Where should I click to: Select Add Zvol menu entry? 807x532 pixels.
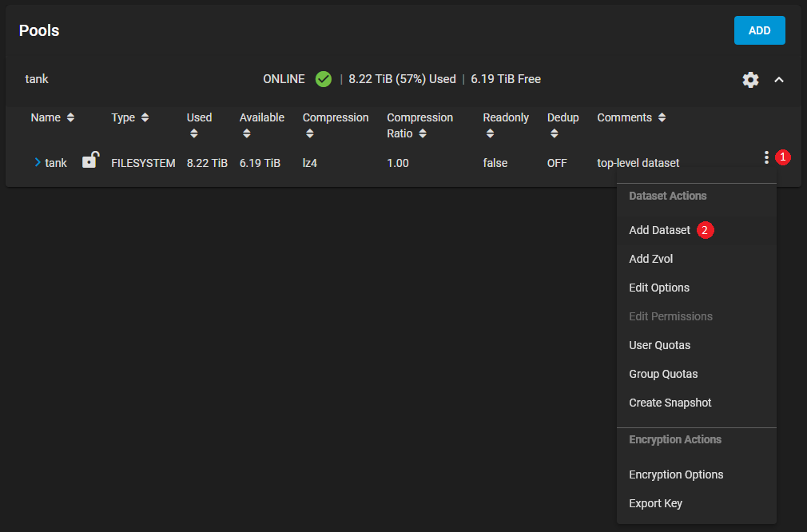(x=651, y=259)
